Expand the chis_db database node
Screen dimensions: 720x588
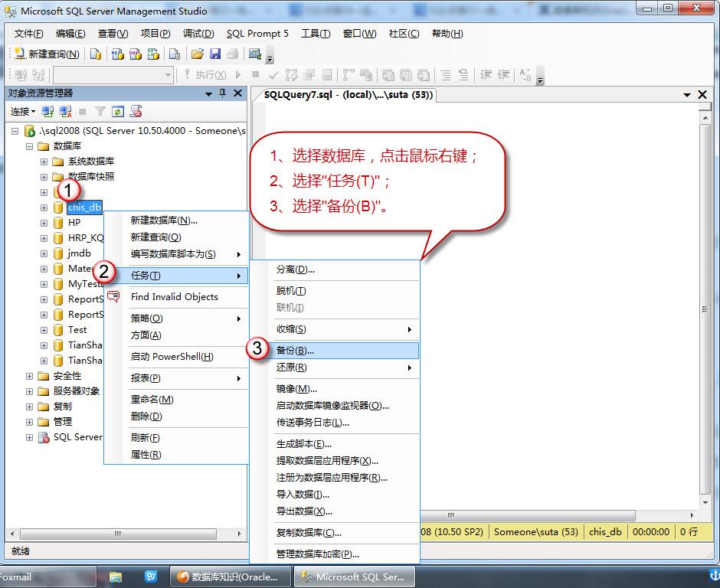pos(44,207)
